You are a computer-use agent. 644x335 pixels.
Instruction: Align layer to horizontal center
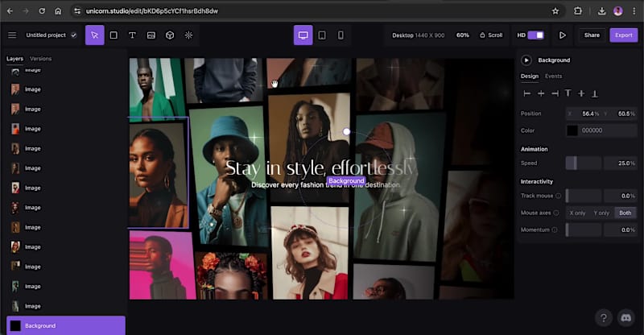(541, 93)
